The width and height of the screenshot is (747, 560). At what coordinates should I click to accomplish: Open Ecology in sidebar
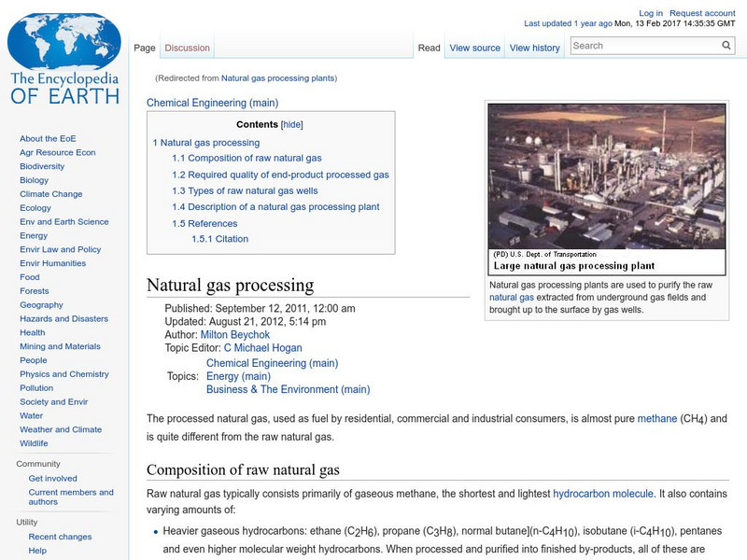(35, 207)
